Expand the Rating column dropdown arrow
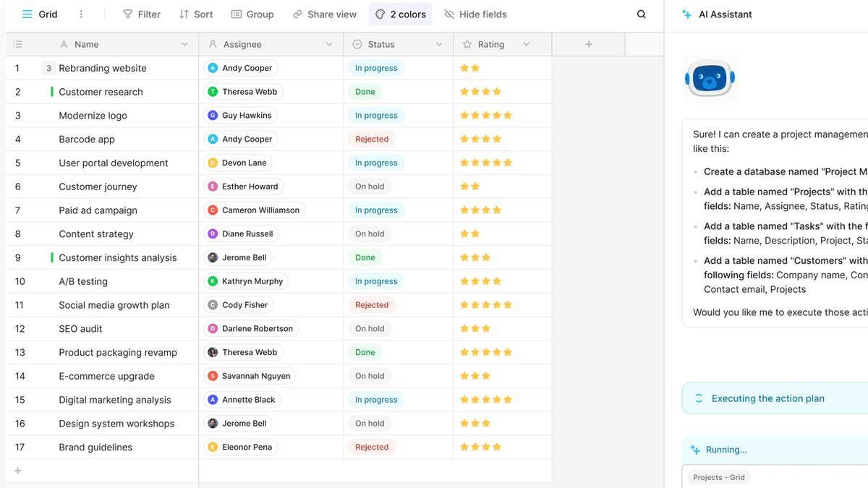Image resolution: width=868 pixels, height=488 pixels. coord(526,44)
